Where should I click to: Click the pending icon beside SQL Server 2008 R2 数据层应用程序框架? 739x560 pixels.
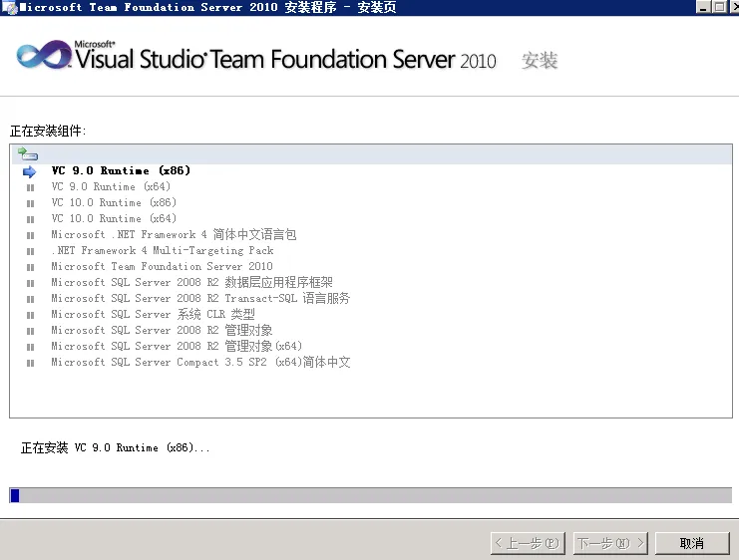click(x=31, y=284)
